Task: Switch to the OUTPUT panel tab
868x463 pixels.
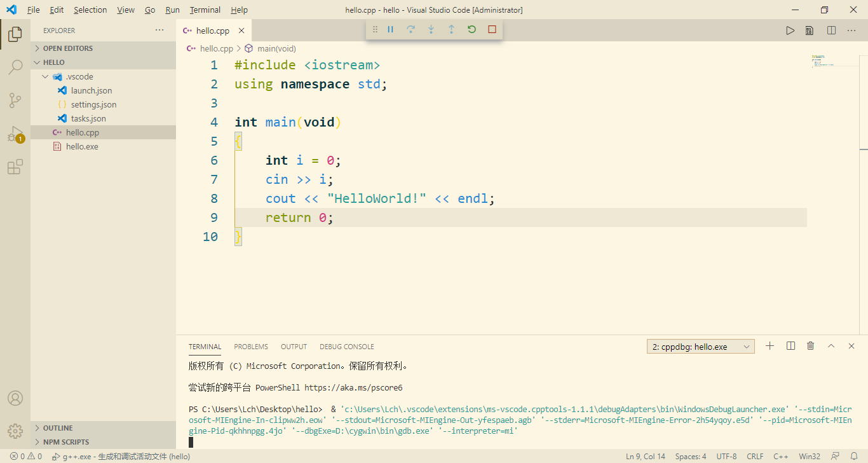Action: pyautogui.click(x=294, y=347)
